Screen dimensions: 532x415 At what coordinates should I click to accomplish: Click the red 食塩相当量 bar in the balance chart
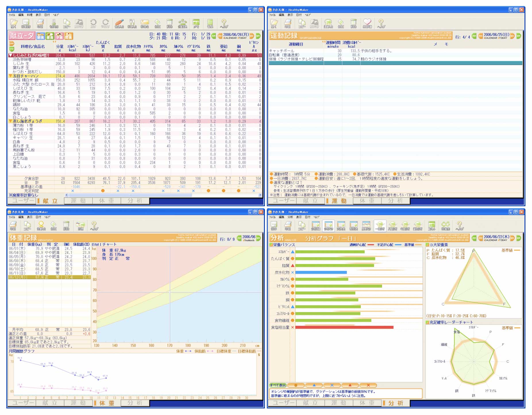[x=344, y=327]
